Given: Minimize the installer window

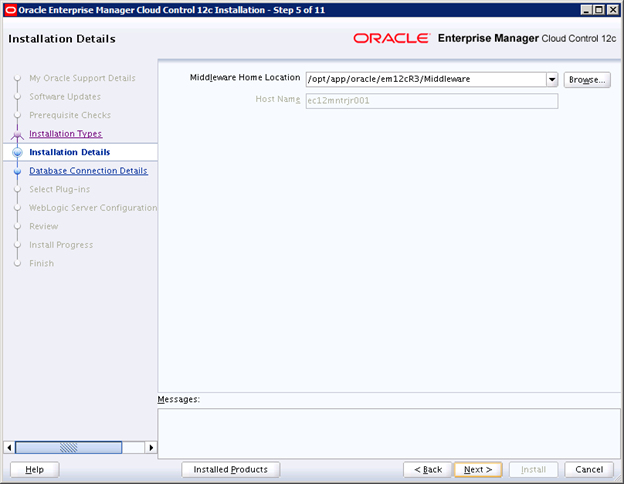Looking at the screenshot, I should [x=586, y=10].
